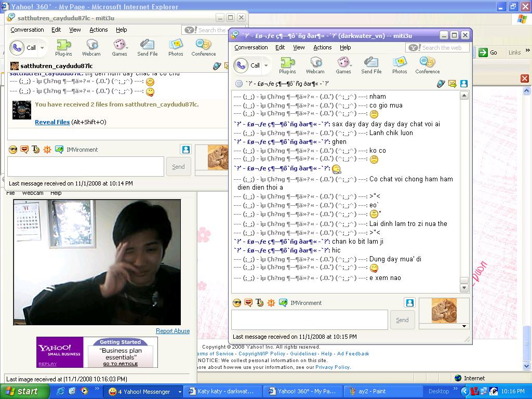Click the Buzz icon in darkwater_vn chat
Screen dimensions: 532x399
point(271,303)
